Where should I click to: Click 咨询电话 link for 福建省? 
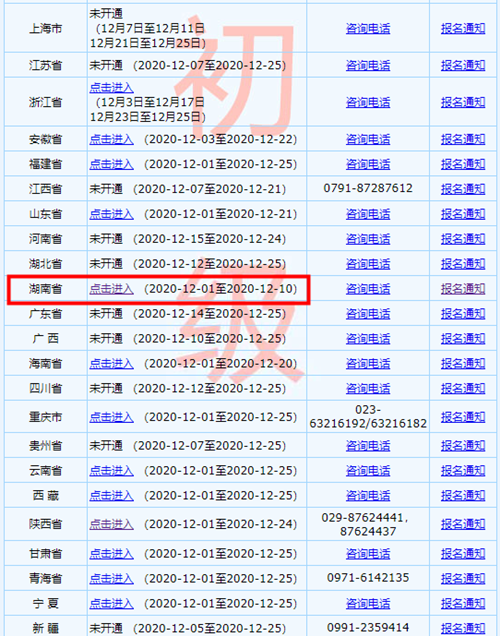point(368,164)
